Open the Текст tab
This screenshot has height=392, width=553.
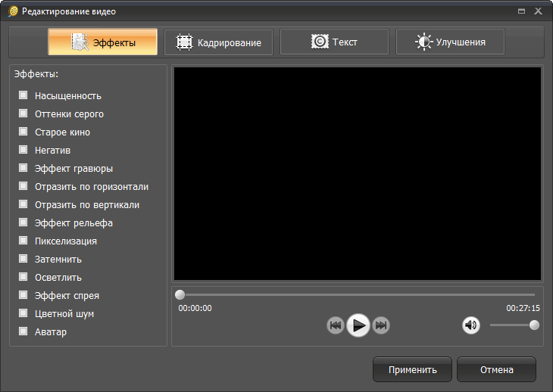pos(334,42)
